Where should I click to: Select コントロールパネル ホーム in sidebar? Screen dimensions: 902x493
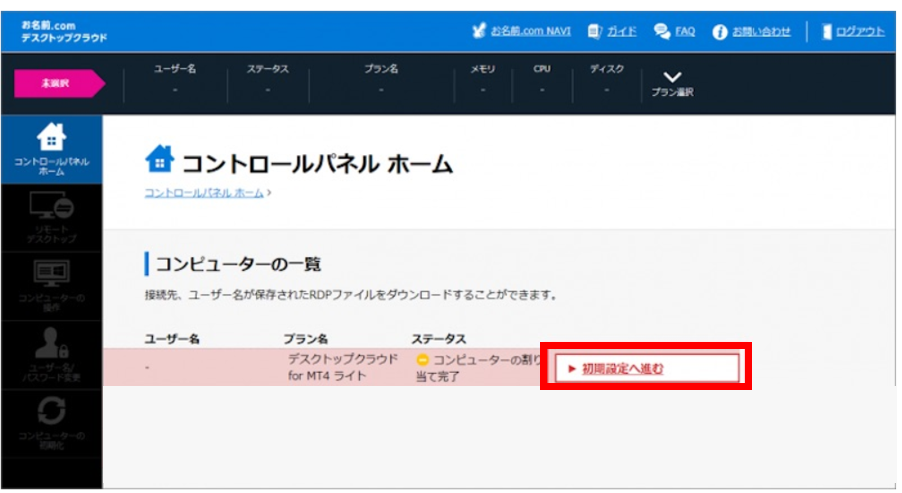pos(52,149)
